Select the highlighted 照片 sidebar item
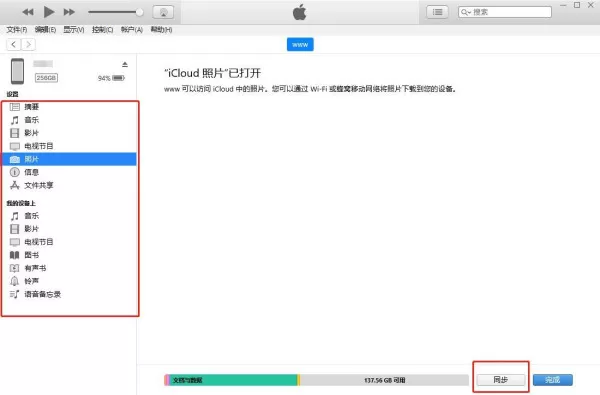The image size is (600, 395). coord(69,159)
